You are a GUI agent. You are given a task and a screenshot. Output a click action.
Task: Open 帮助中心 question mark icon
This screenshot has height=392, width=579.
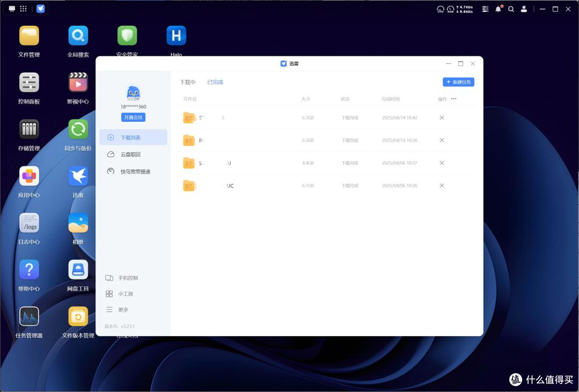point(29,270)
